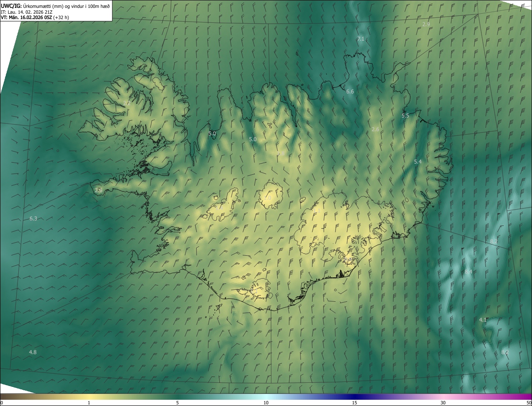532x406 pixels.
Task: Select the 'IT: Lau. 14. 02. 2026 21Z' line
Action: coord(27,12)
